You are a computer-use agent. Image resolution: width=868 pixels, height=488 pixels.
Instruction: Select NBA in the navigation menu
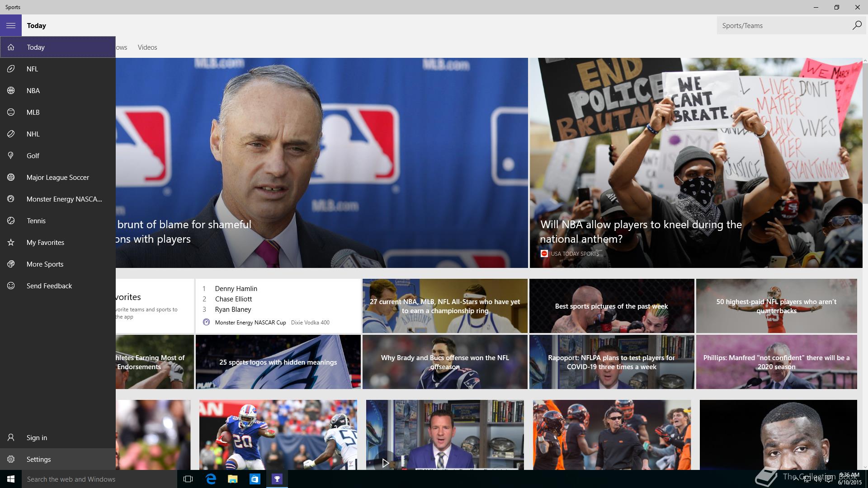pyautogui.click(x=58, y=90)
